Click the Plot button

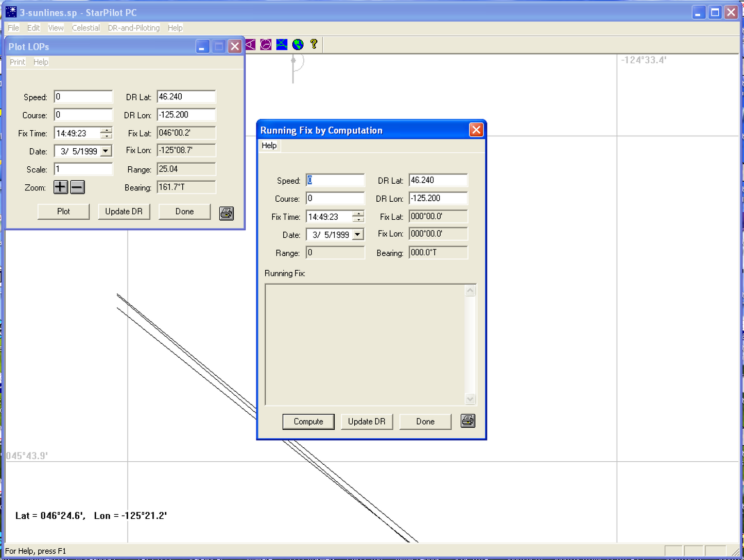63,212
